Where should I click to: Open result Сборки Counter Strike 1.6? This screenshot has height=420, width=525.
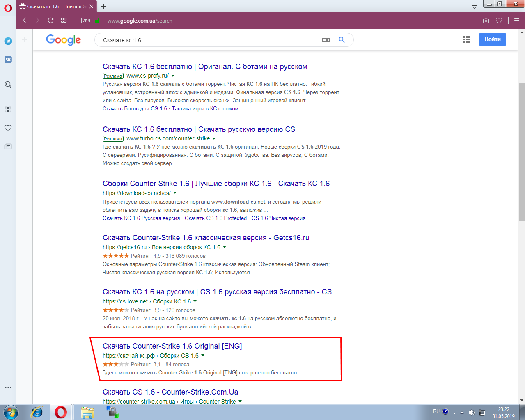[216, 184]
